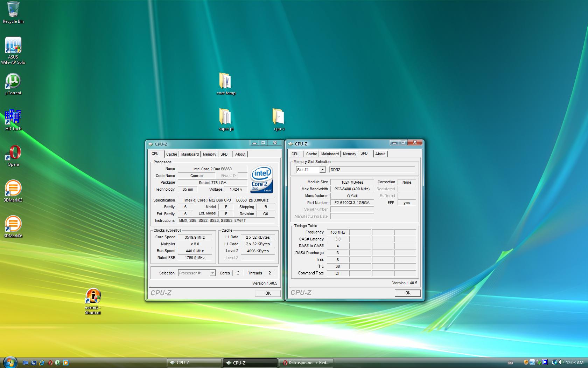Click Show Desktop quick launch icon

(26, 363)
